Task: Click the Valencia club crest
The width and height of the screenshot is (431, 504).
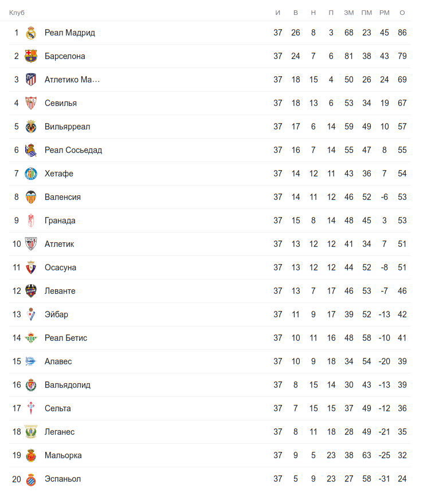Action: pos(31,198)
